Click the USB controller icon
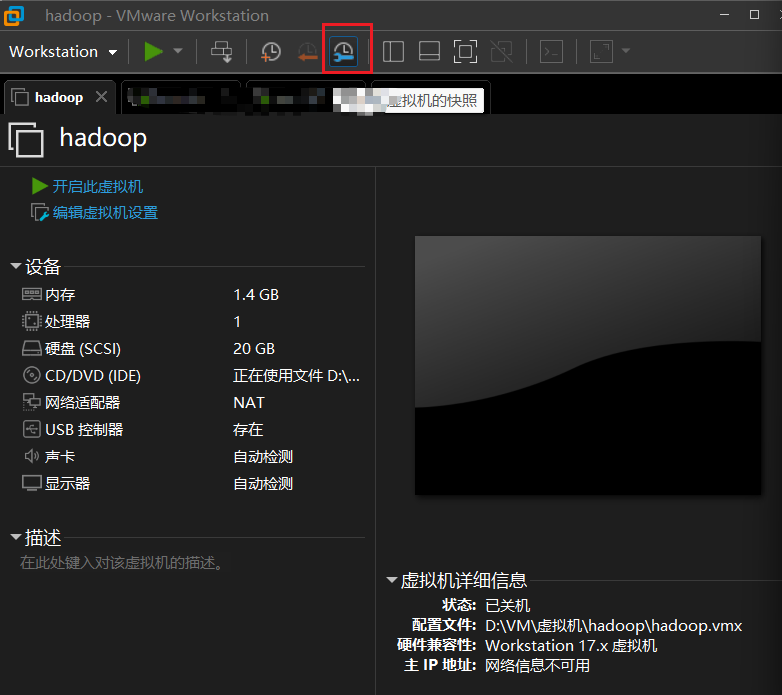The image size is (782, 695). (31, 429)
